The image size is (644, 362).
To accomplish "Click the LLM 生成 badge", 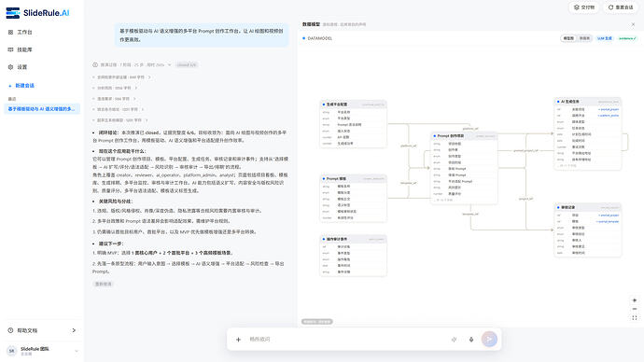I will [604, 38].
